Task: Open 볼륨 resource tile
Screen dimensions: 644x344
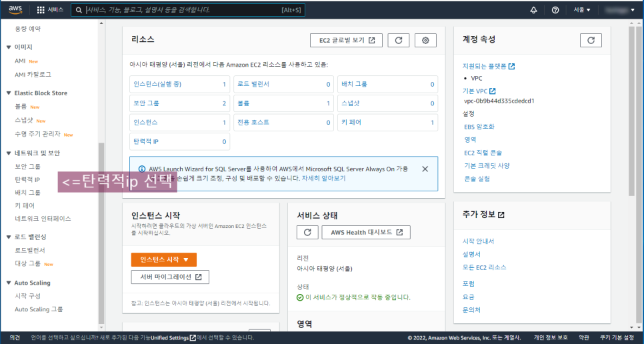Action: [283, 103]
